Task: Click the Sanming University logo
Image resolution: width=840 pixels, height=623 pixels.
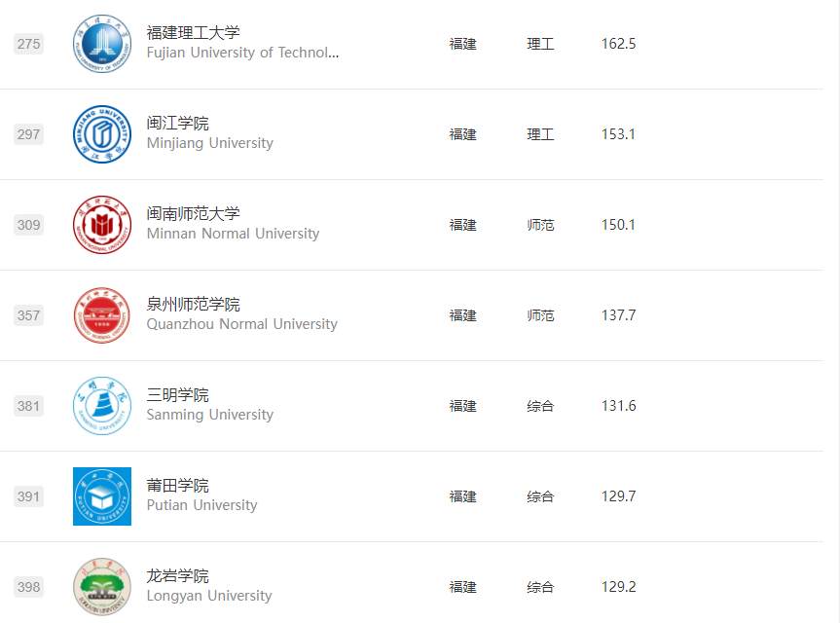Action: (x=102, y=406)
